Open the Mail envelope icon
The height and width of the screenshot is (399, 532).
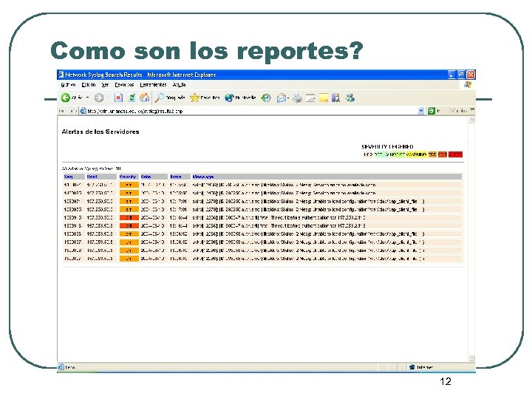(281, 98)
